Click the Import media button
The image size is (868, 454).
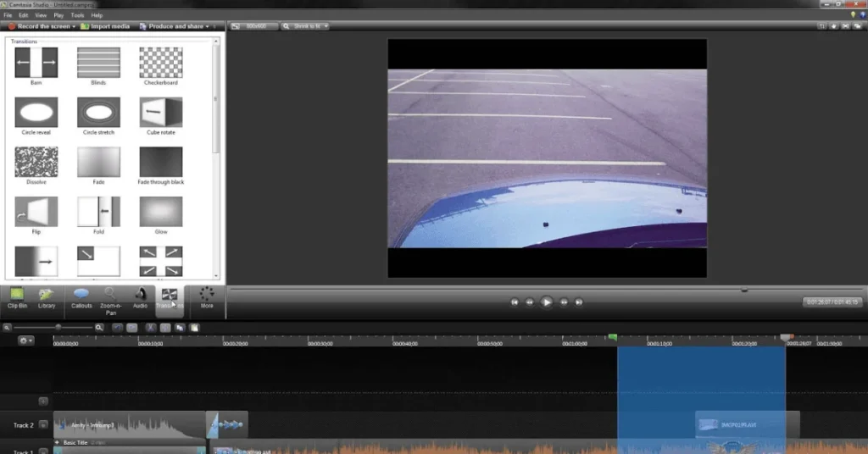pos(105,26)
